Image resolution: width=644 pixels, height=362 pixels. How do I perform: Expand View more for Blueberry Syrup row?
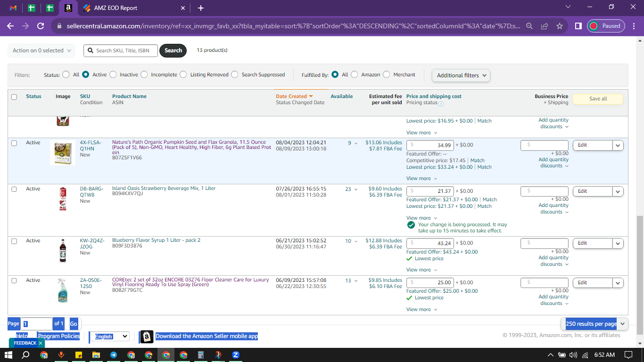[x=422, y=270]
